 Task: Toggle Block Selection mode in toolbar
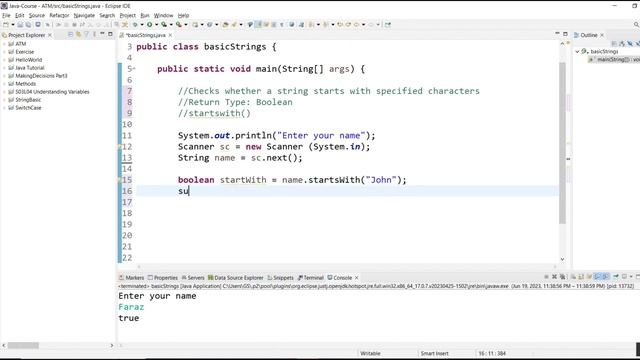pyautogui.click(x=273, y=24)
